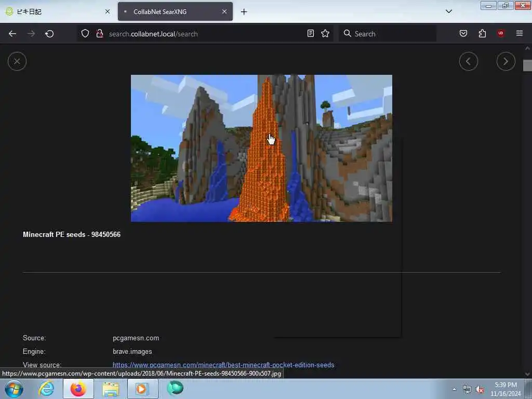532x399 pixels.
Task: Click the pcgamesn.com source value
Action: 136,338
